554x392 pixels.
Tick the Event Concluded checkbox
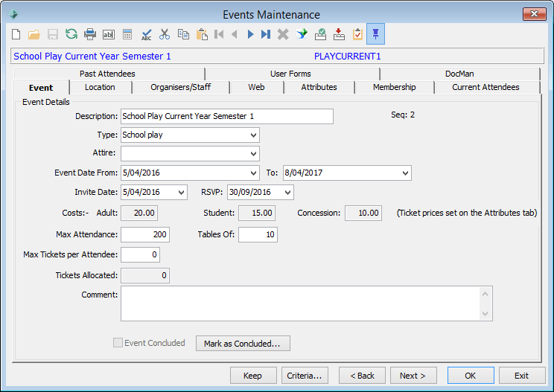(x=118, y=343)
